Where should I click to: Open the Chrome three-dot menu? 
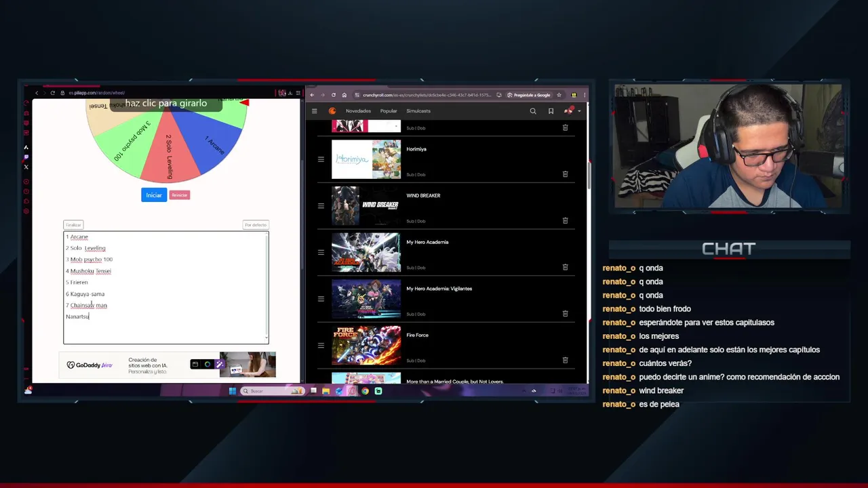(x=584, y=95)
